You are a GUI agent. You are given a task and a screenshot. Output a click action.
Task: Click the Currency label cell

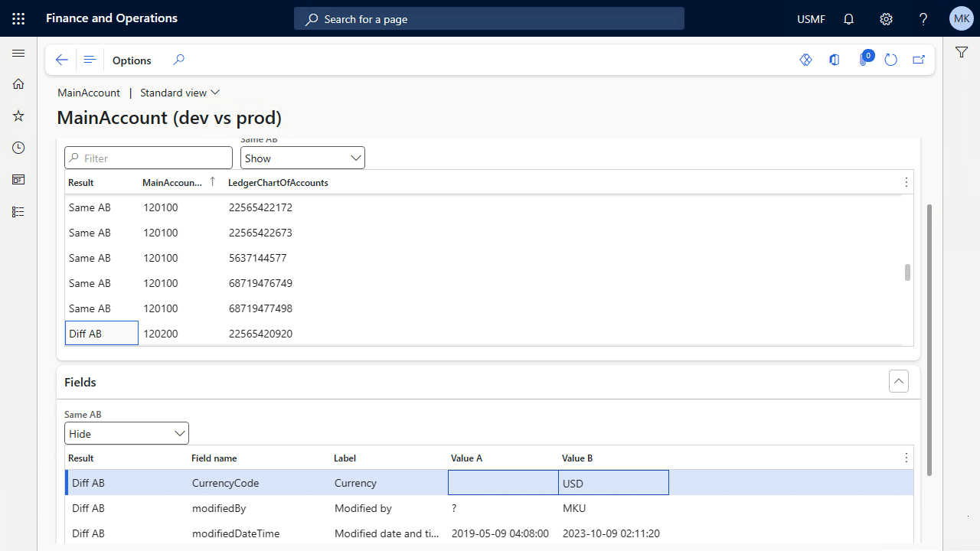pyautogui.click(x=356, y=483)
